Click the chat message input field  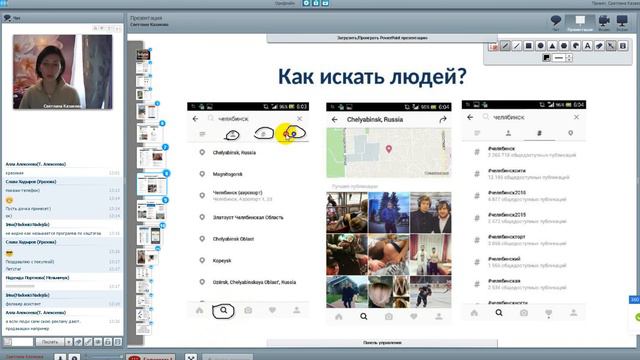point(22,342)
